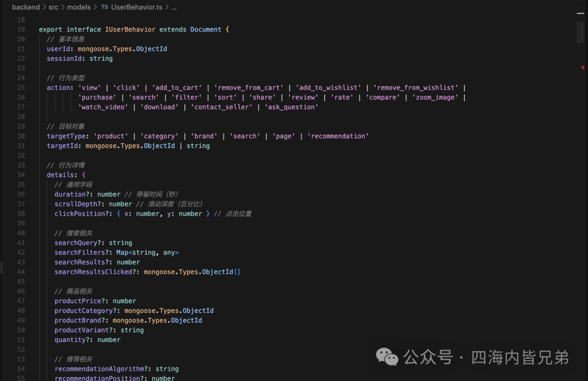
Task: Click the IUserBehavior interface name
Action: click(130, 29)
